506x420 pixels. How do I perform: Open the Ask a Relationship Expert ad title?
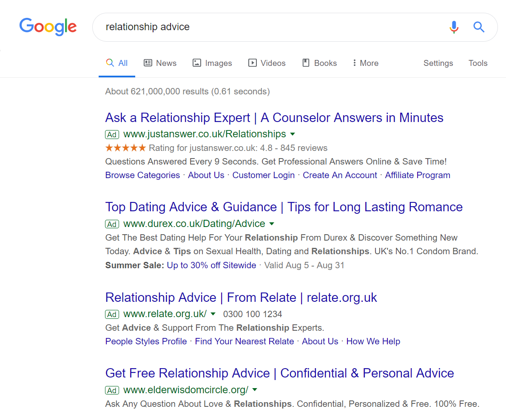point(274,118)
